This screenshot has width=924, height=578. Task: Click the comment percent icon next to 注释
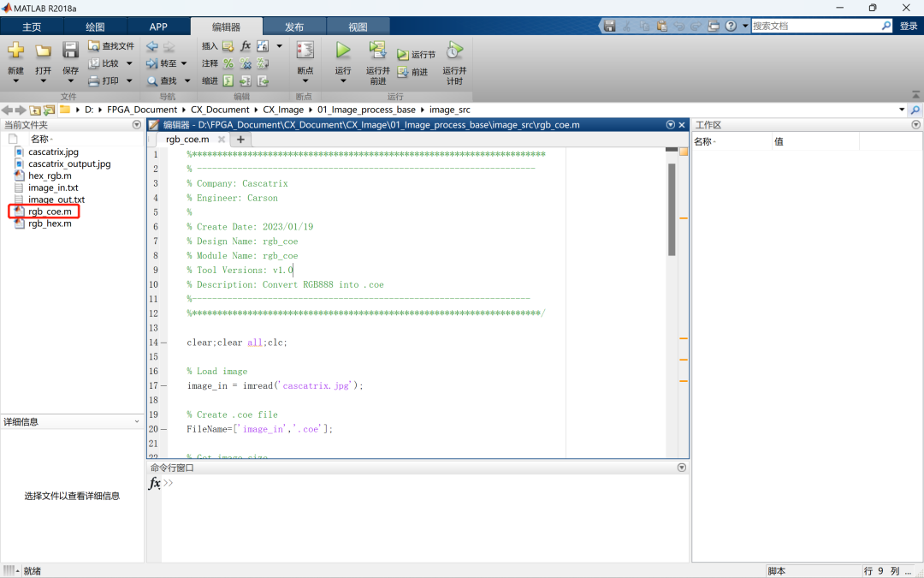point(228,63)
